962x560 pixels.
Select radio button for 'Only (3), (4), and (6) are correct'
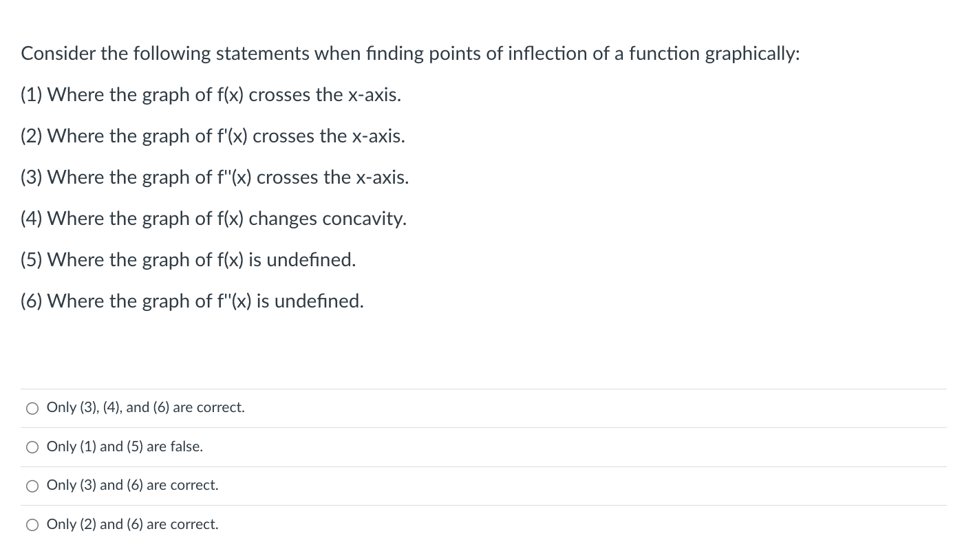32,409
